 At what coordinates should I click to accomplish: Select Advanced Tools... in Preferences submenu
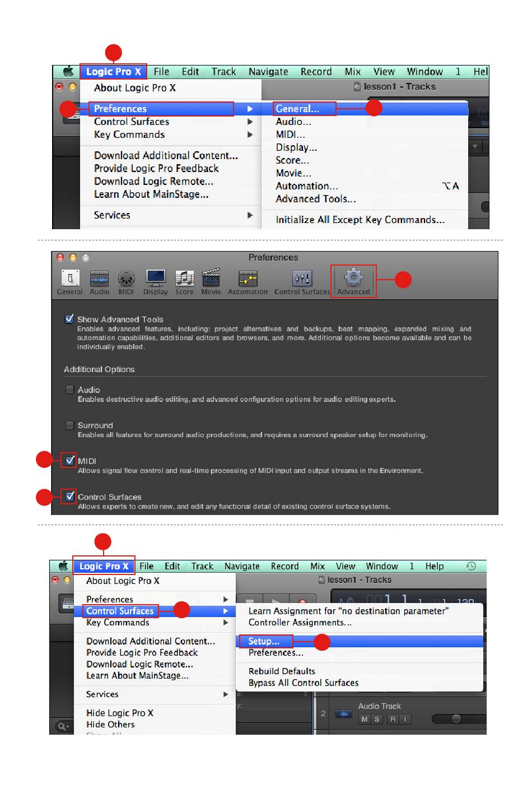click(315, 199)
